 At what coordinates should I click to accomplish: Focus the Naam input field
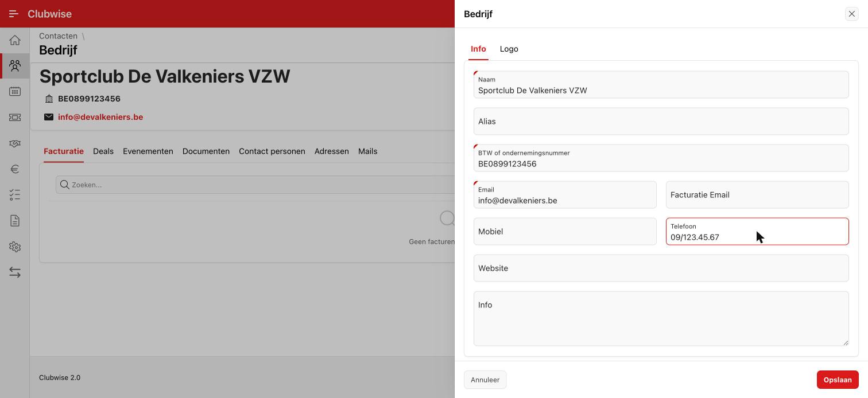tap(661, 84)
